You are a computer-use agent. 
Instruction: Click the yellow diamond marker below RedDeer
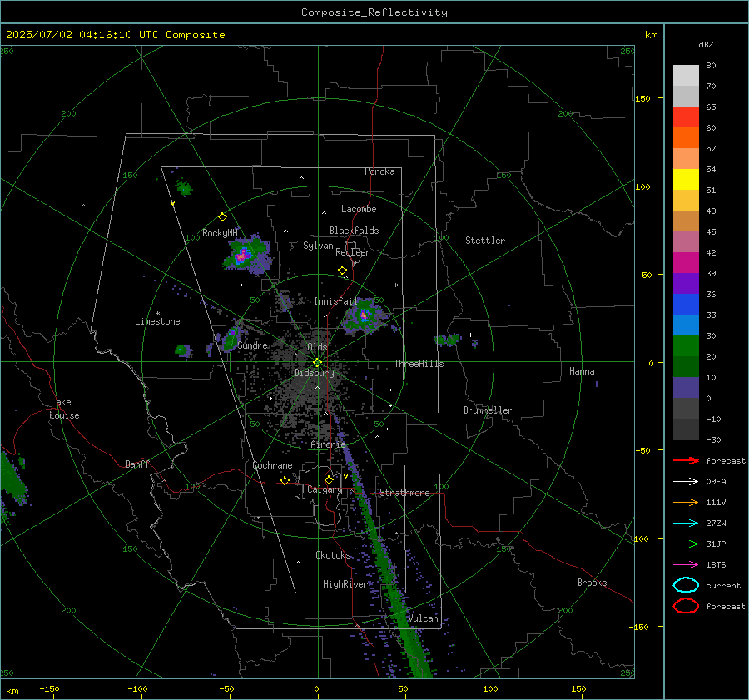point(342,271)
